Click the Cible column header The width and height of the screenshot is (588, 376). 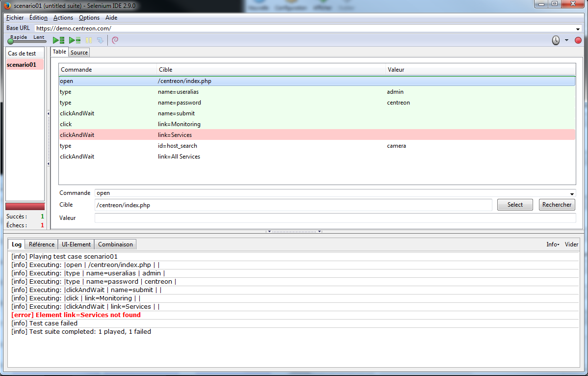tap(271, 69)
